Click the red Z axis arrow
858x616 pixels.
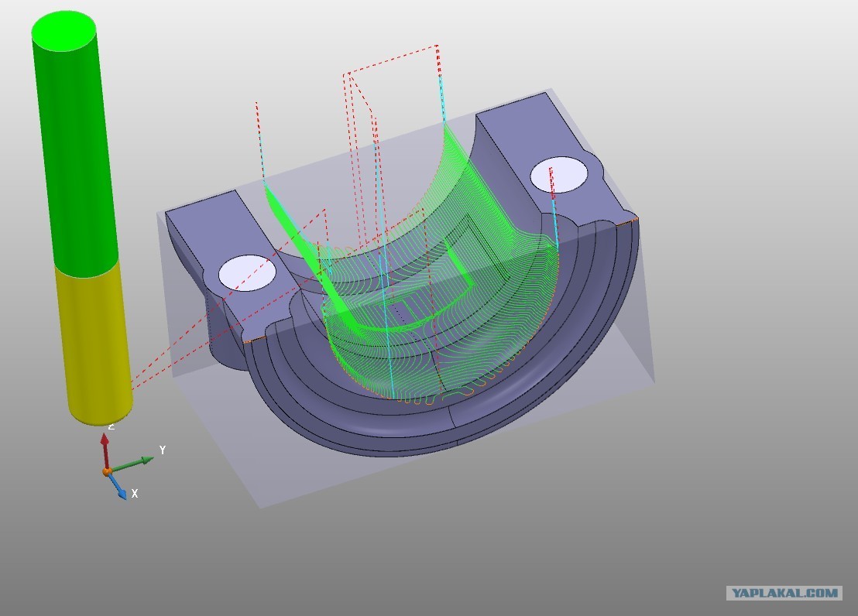point(105,450)
